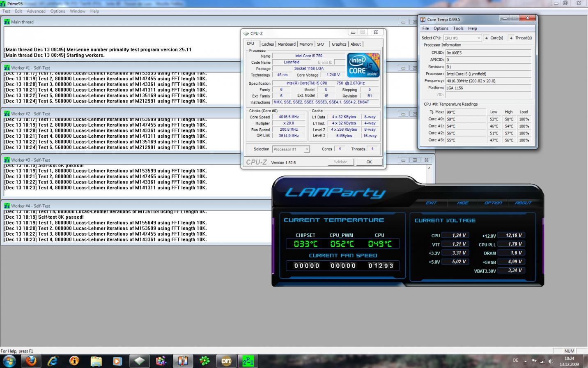Click the Worker #2 window icon
Image resolution: width=588 pixels, height=368 pixels.
[x=7, y=113]
